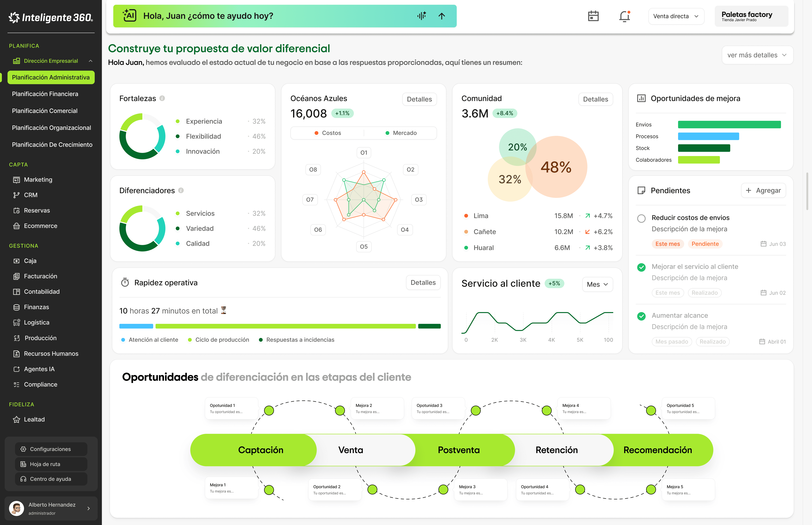Screen dimensions: 812x525
Task: Click the voice input waveform icon
Action: pyautogui.click(x=422, y=16)
